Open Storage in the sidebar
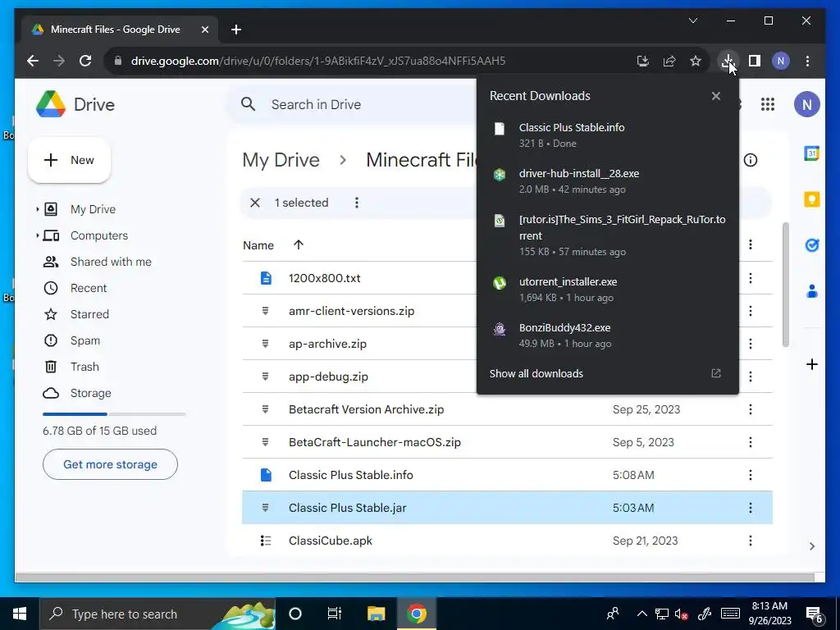 pos(90,393)
